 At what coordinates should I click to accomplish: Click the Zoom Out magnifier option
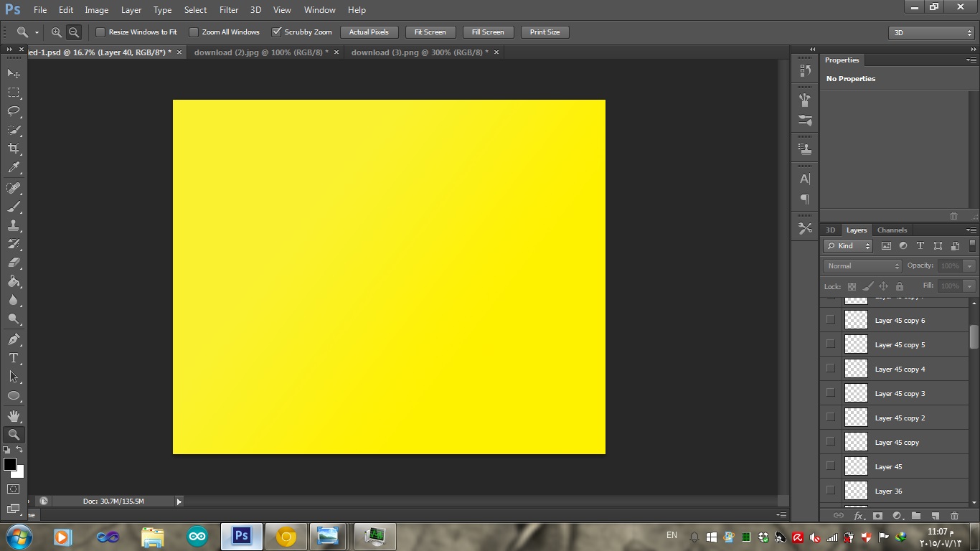(x=73, y=32)
